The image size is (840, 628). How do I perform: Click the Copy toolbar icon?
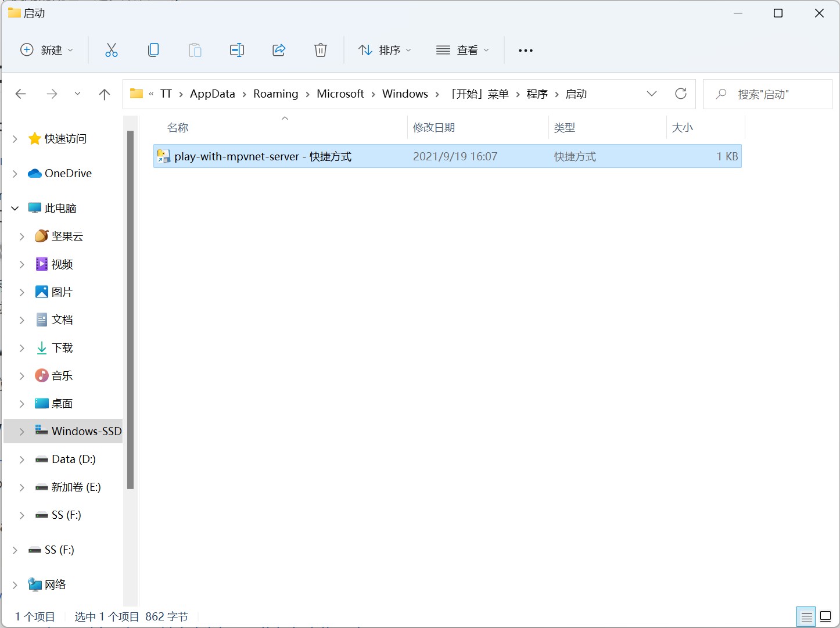pyautogui.click(x=153, y=50)
